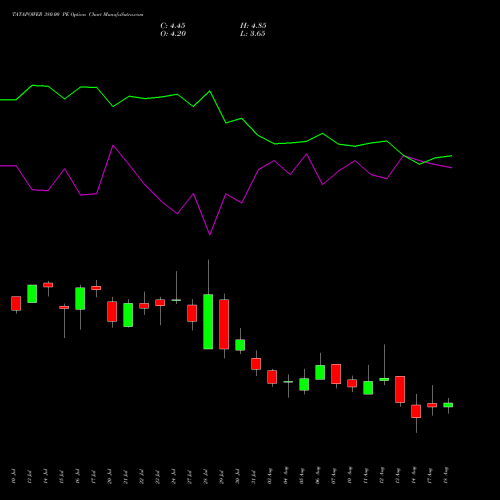Click the 31 Jul date label
Viewport: 500px width, 500px height.
click(254, 477)
